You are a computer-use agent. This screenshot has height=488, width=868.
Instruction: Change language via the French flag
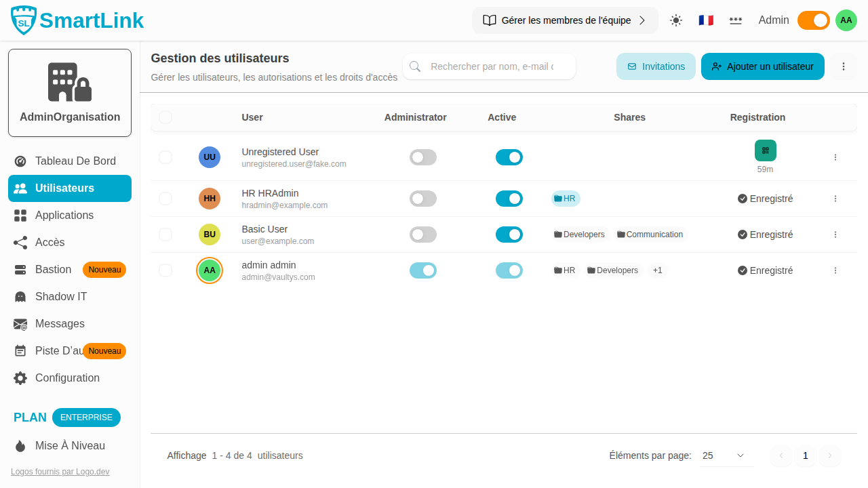[x=706, y=20]
